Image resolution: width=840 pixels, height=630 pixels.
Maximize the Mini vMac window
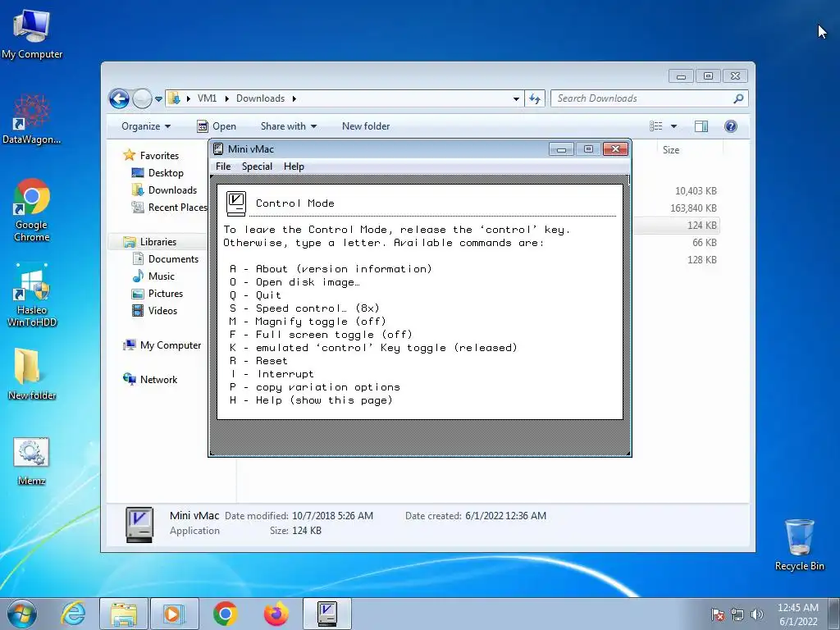coord(588,149)
